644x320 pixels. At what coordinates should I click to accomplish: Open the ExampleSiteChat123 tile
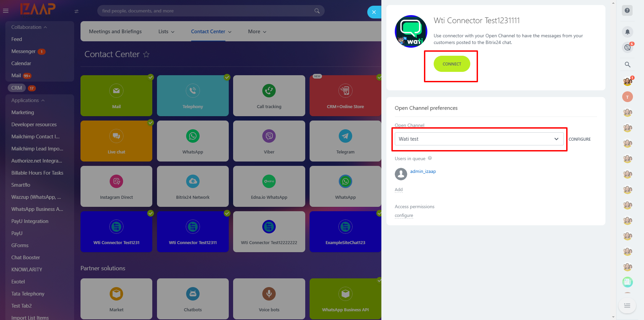point(345,232)
